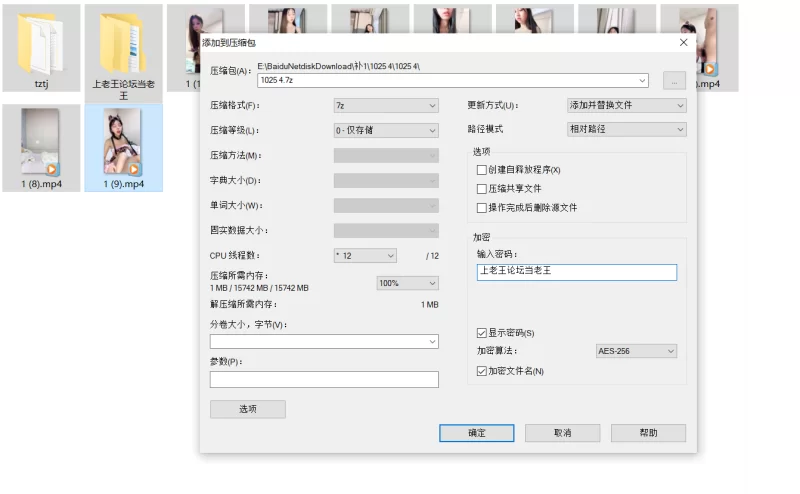Image resolution: width=800 pixels, height=494 pixels.
Task: Select the 1 (9).mp4 file thumbnail
Action: (x=123, y=142)
